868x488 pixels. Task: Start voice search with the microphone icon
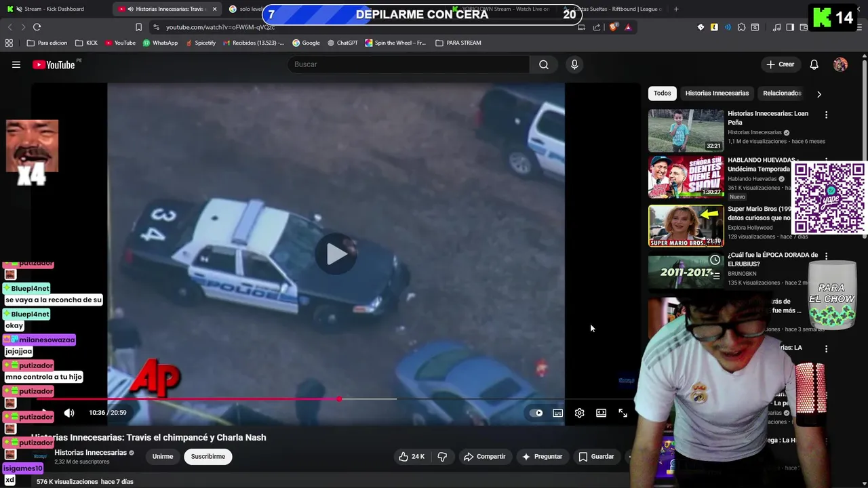pyautogui.click(x=574, y=64)
